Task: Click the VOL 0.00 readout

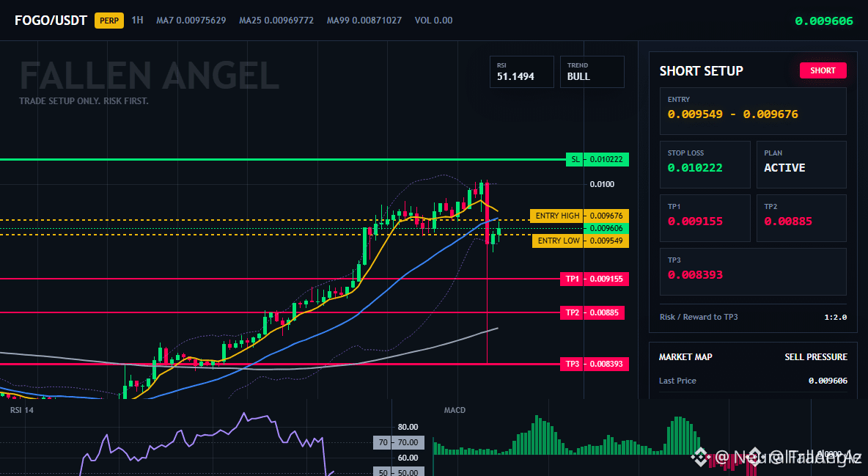Action: (x=433, y=21)
